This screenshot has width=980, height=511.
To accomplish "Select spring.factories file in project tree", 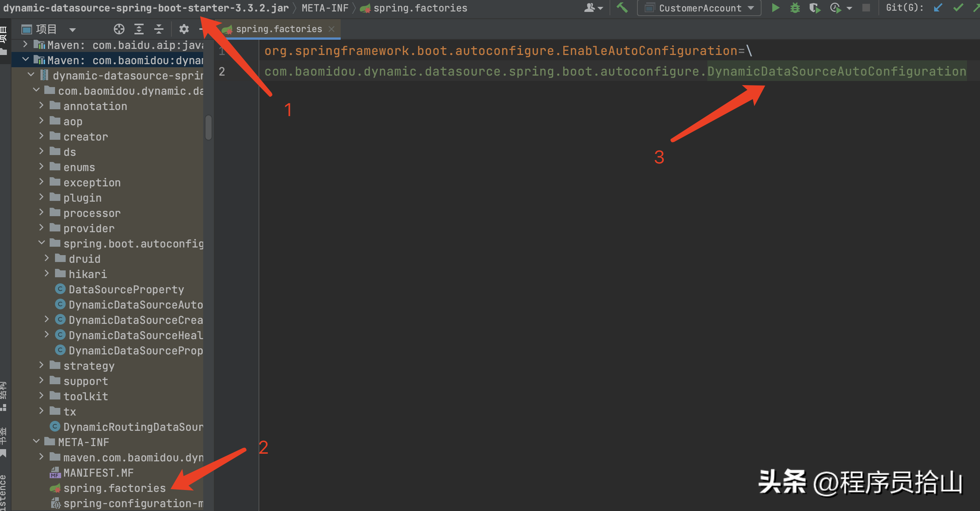I will point(114,488).
